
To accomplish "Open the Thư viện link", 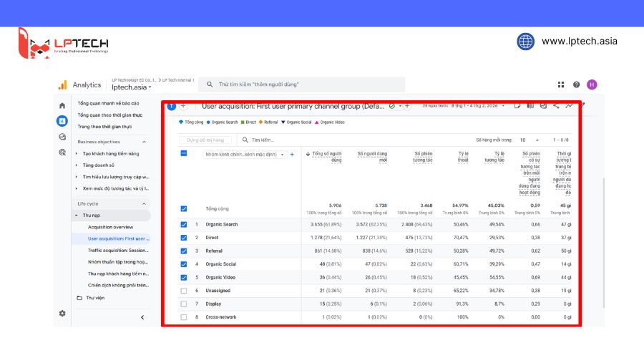I will click(95, 298).
